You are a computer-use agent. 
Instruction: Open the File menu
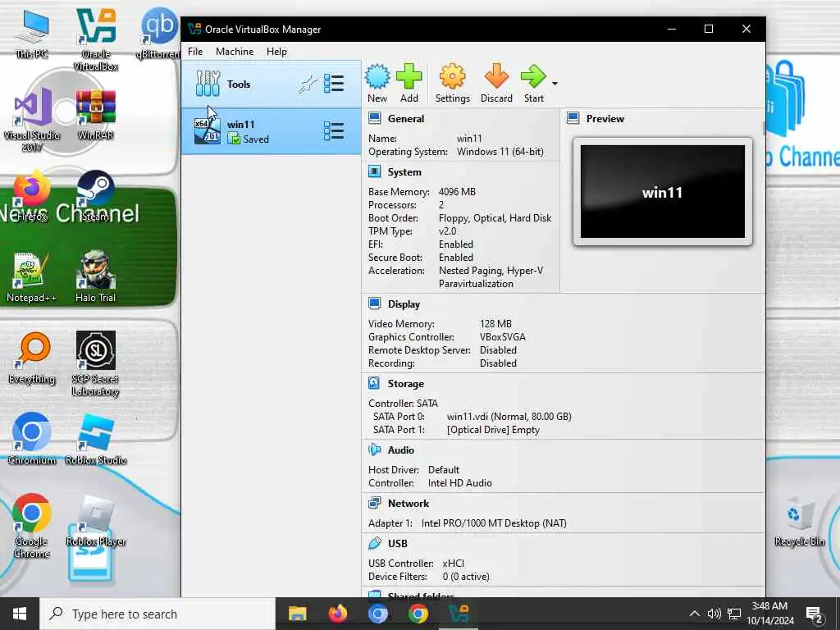[195, 52]
